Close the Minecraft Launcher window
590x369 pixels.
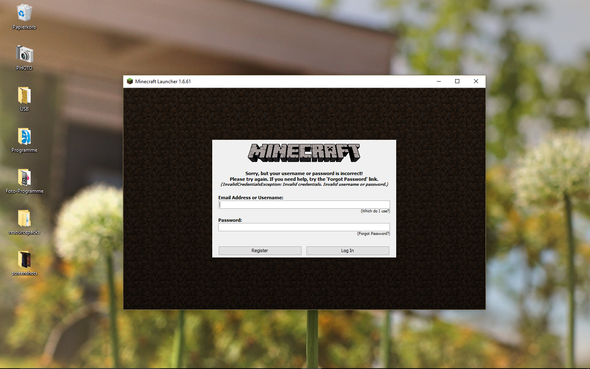point(476,81)
